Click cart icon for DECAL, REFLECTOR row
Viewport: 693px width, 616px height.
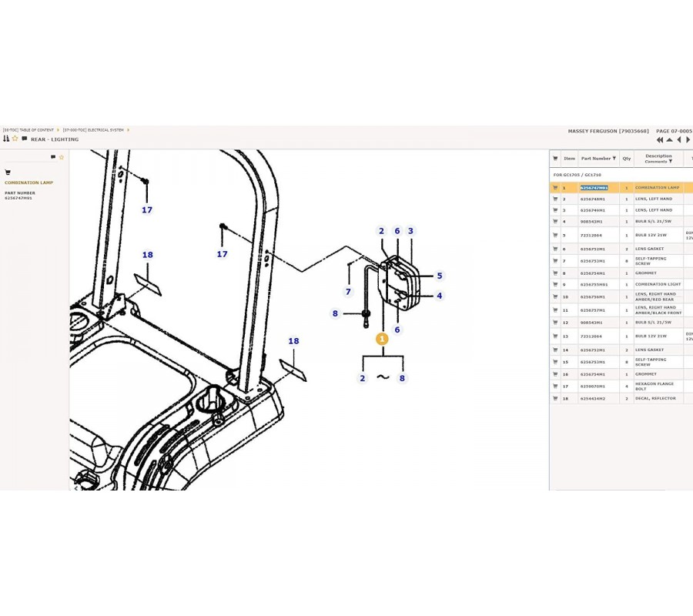pos(555,399)
